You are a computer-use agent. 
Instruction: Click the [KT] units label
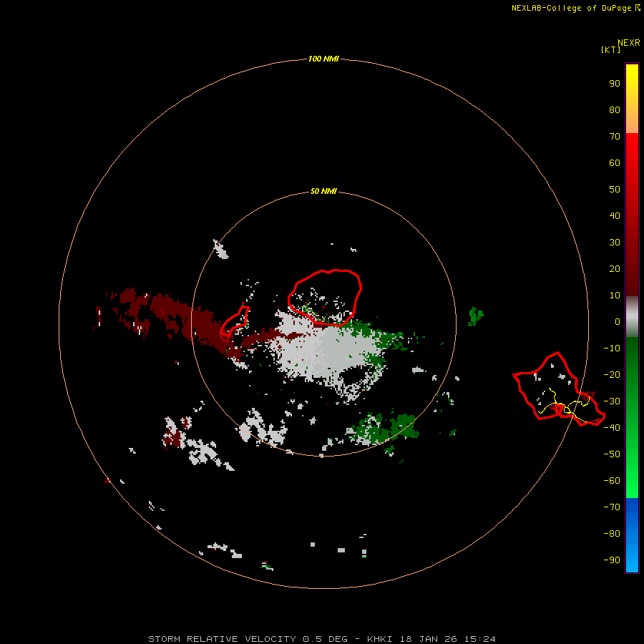point(610,49)
